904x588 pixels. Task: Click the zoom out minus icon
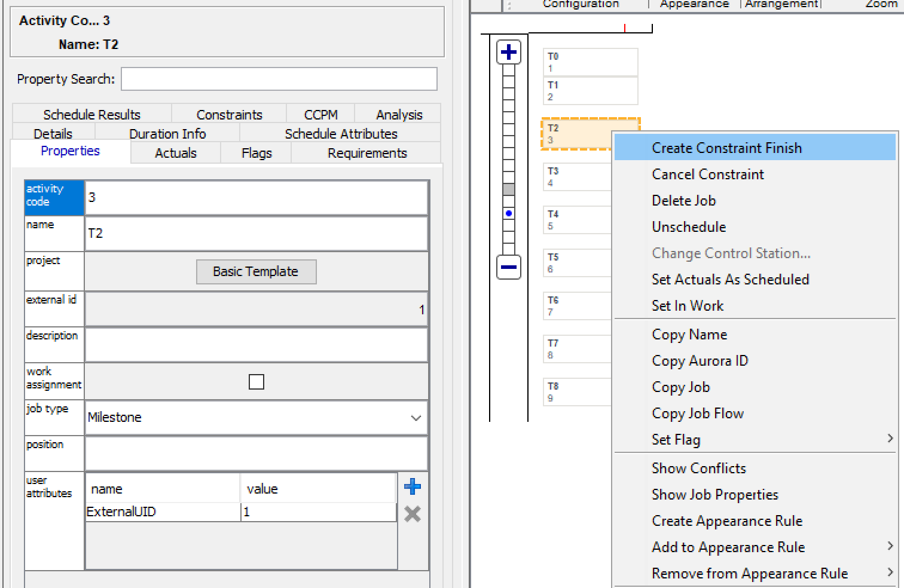pyautogui.click(x=508, y=267)
